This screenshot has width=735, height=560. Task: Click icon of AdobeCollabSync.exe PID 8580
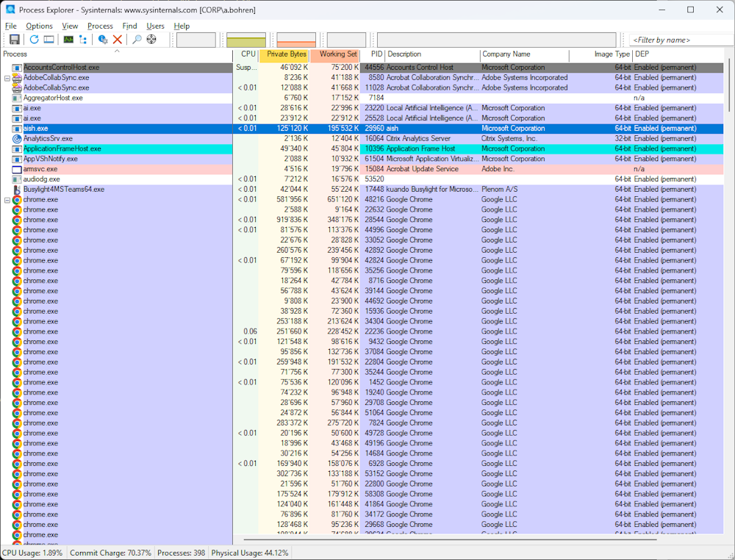click(x=17, y=78)
